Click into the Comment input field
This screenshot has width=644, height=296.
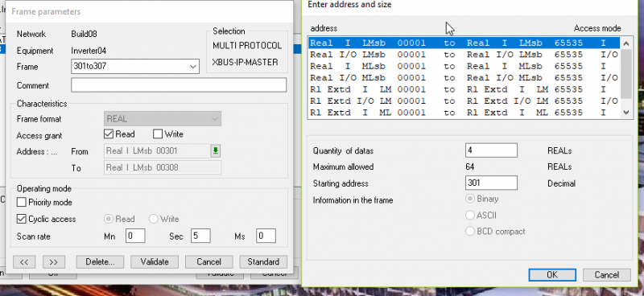pos(179,85)
